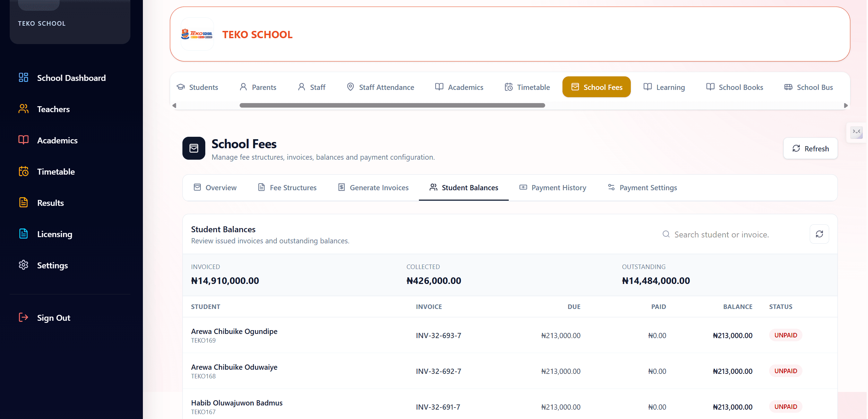Open the sidebar Timetable section
The height and width of the screenshot is (419, 868).
click(47, 171)
